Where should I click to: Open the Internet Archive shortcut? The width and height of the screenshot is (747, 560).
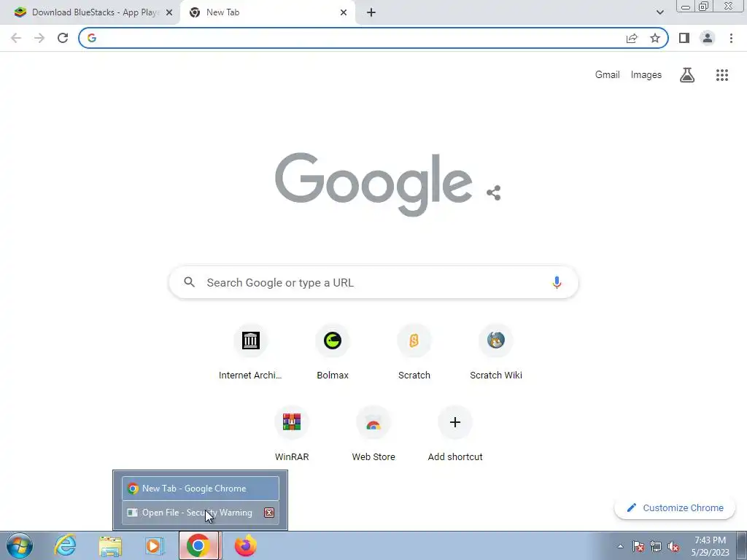click(251, 353)
